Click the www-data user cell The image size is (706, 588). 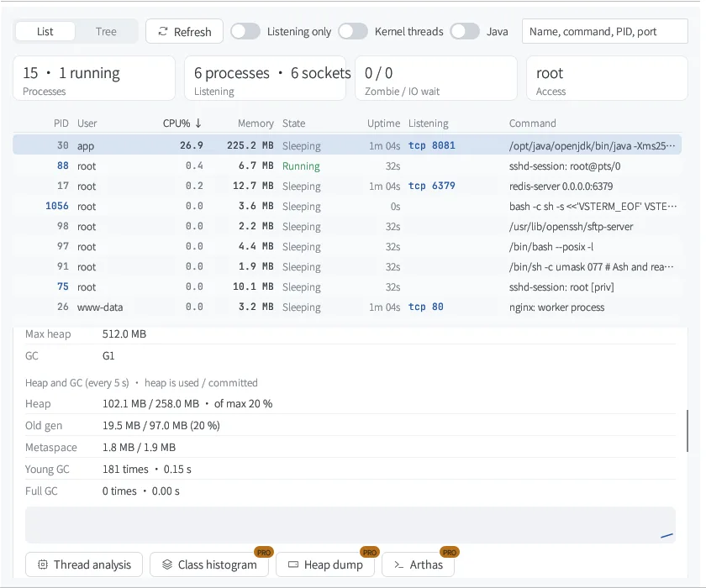[x=100, y=307]
